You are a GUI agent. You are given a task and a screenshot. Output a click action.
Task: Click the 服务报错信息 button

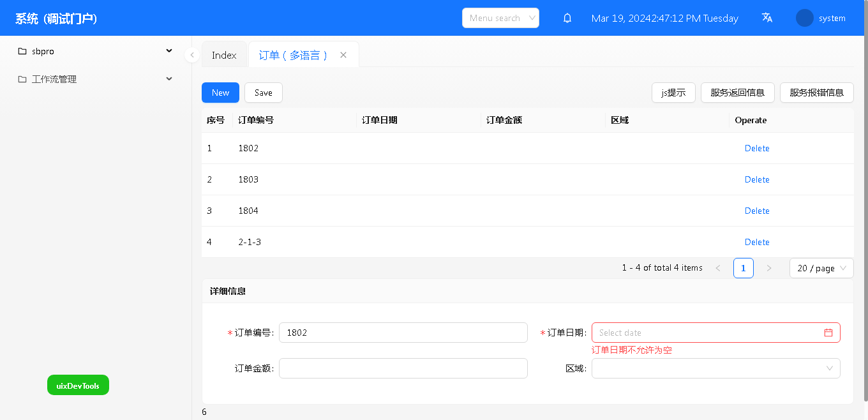pyautogui.click(x=816, y=93)
